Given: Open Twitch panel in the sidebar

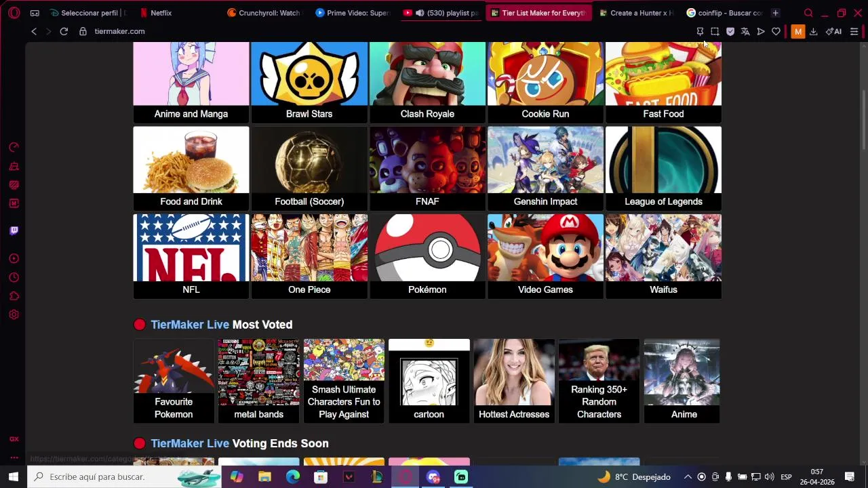Looking at the screenshot, I should coord(14,230).
